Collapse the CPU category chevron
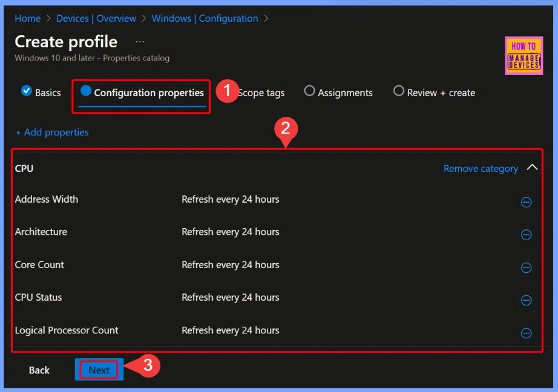Screen dimensions: 558x392 (532, 167)
